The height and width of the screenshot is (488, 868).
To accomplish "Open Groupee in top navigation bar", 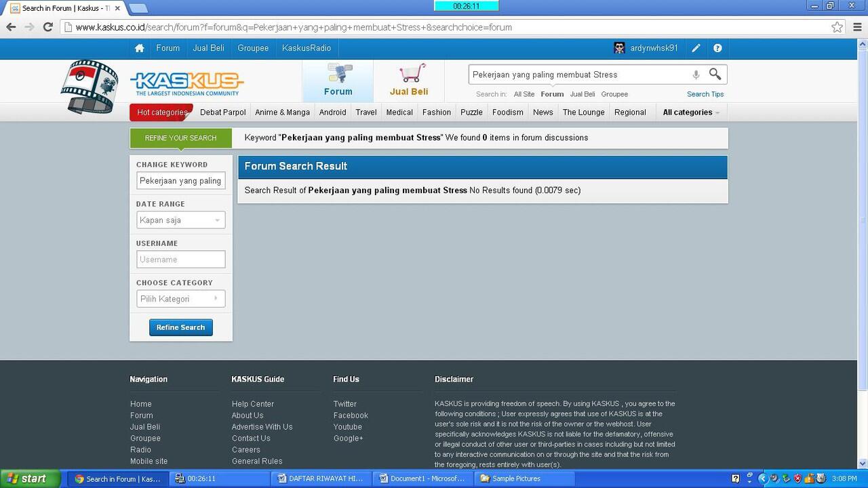I will click(253, 48).
